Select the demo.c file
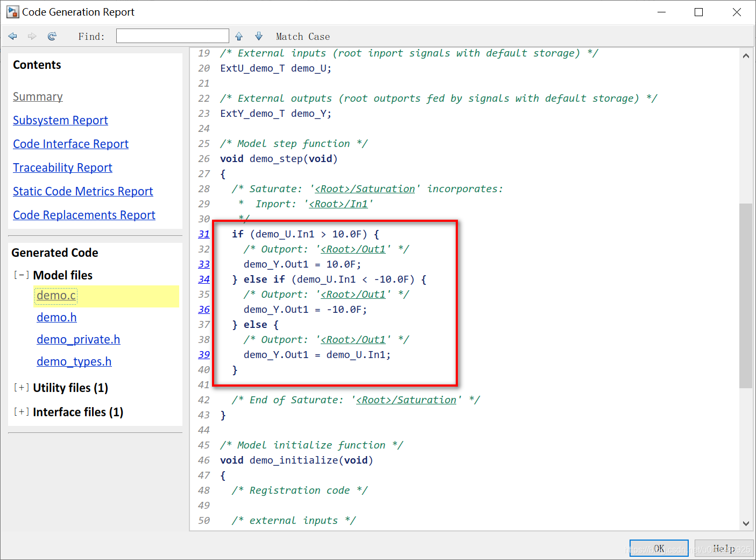The image size is (756, 560). click(x=56, y=295)
